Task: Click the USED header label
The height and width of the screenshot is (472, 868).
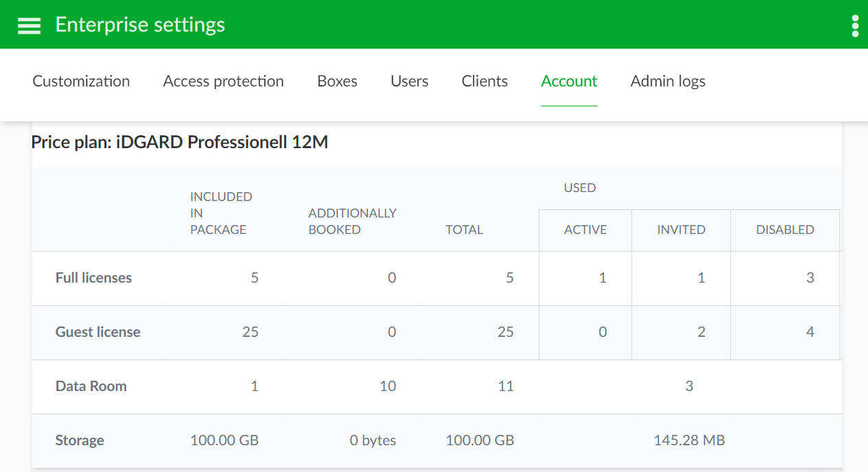Action: 580,188
